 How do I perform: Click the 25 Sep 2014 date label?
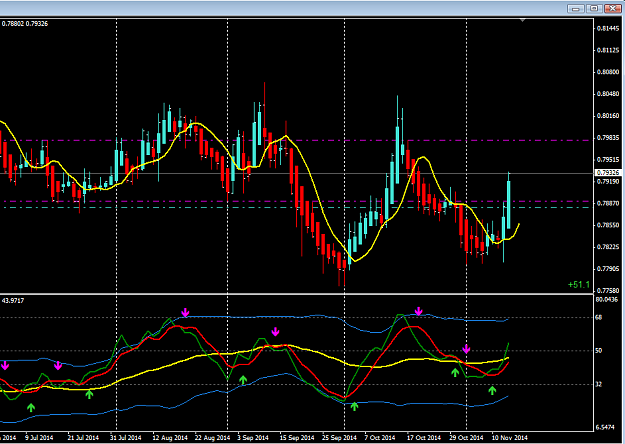click(x=339, y=438)
